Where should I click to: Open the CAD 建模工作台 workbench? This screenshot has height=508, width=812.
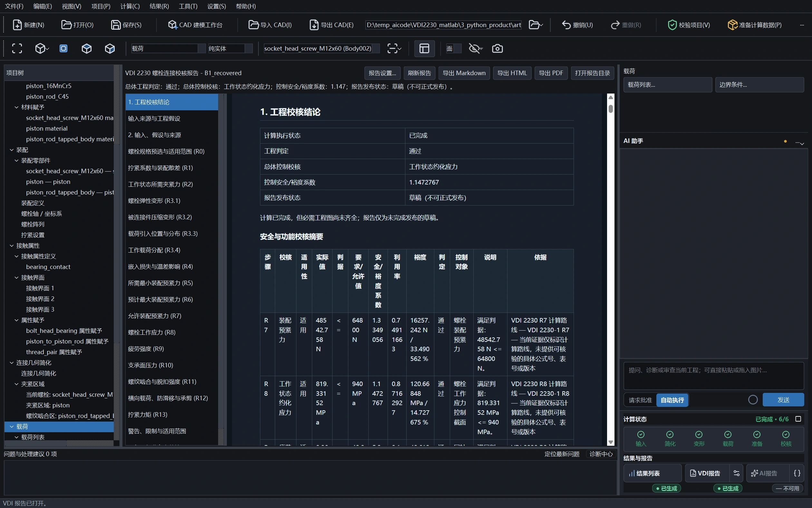[195, 25]
